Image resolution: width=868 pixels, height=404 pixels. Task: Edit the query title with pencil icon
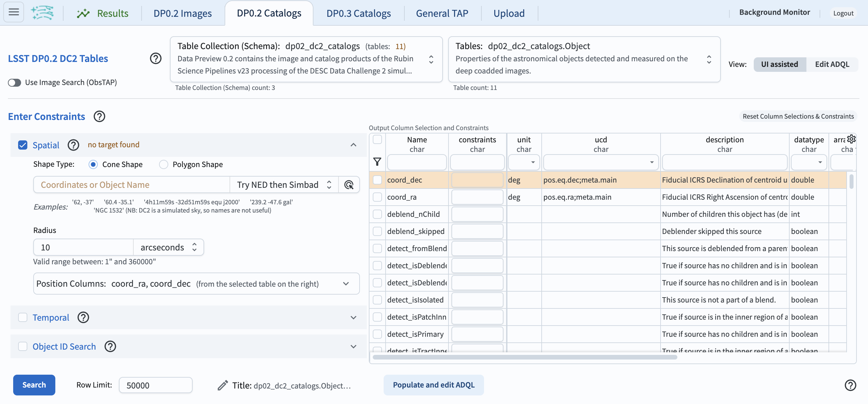[222, 385]
